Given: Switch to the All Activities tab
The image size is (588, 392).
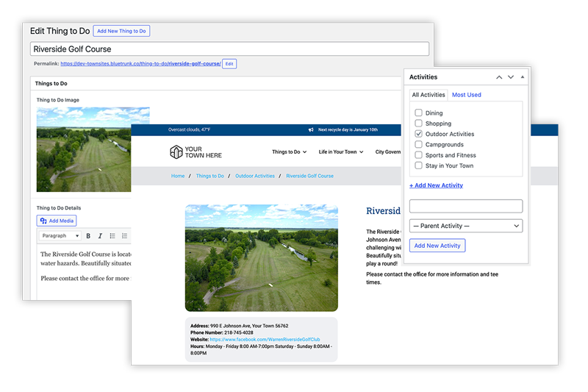Looking at the screenshot, I should coord(429,95).
